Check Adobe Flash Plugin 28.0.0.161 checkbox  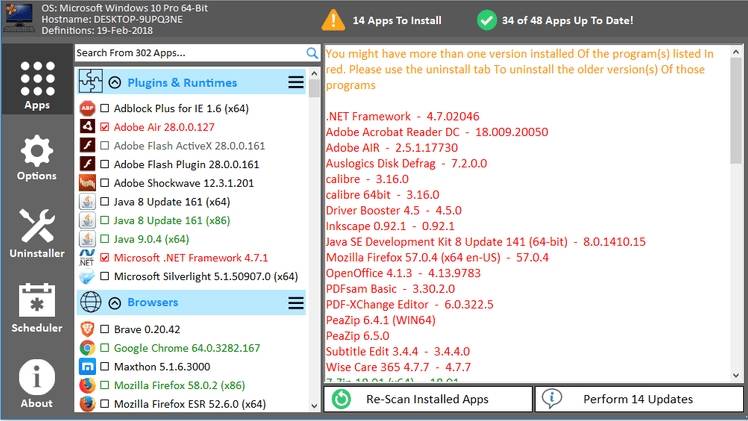[104, 164]
